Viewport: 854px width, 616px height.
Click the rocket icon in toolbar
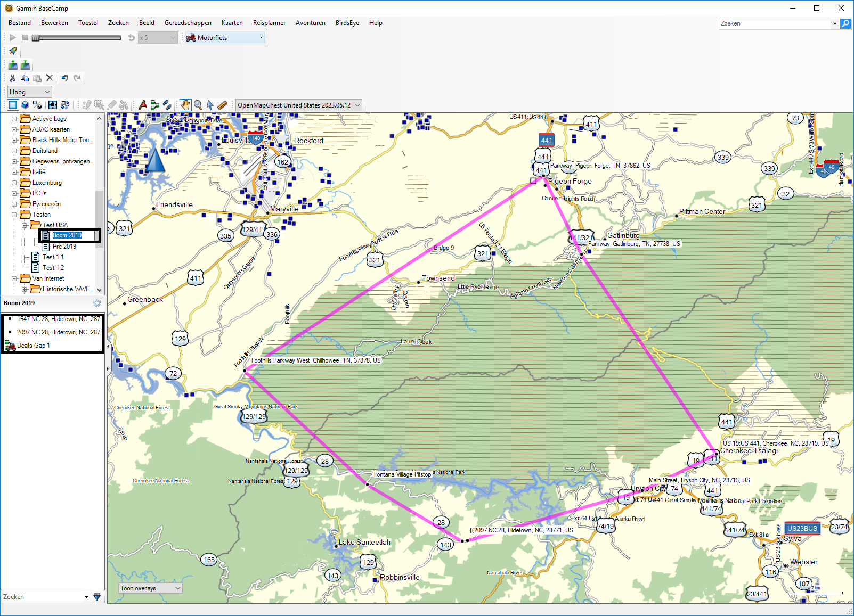(x=13, y=51)
